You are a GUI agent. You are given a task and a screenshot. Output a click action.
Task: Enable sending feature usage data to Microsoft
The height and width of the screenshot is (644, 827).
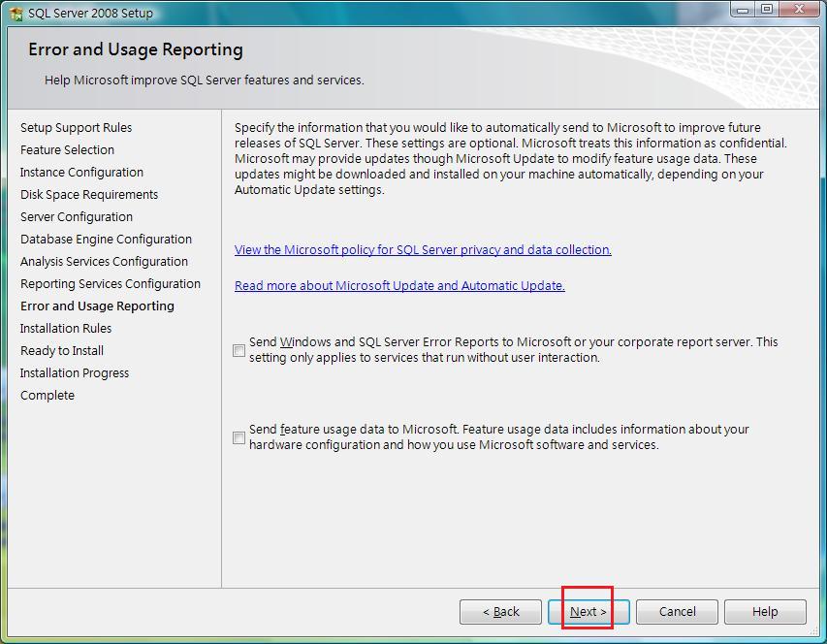[239, 437]
